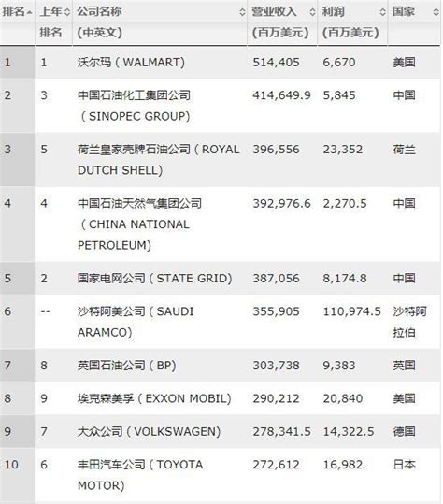443x504 pixels.
Task: Select the 大众公司 (VOLKSWAGEN) name
Action: click(x=149, y=431)
